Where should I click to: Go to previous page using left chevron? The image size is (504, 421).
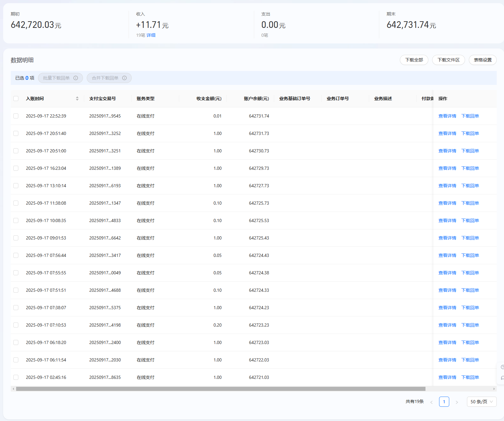pyautogui.click(x=431, y=402)
